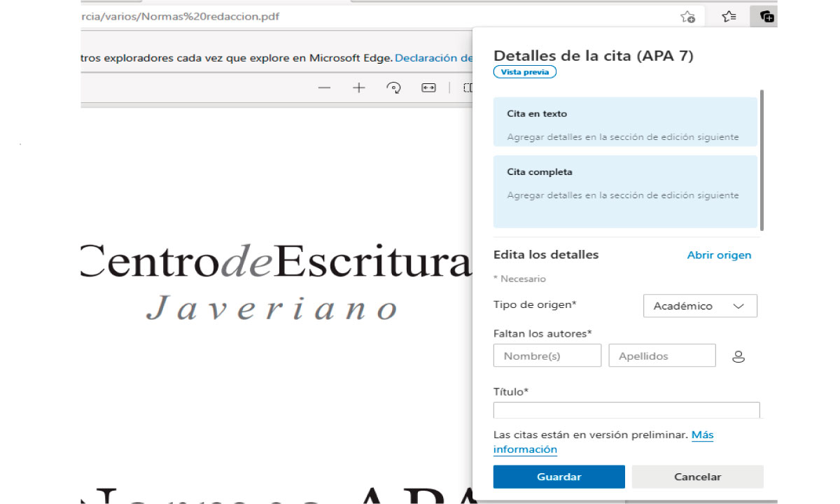This screenshot has width=840, height=504.
Task: Select the Cita en texto box
Action: tap(624, 122)
